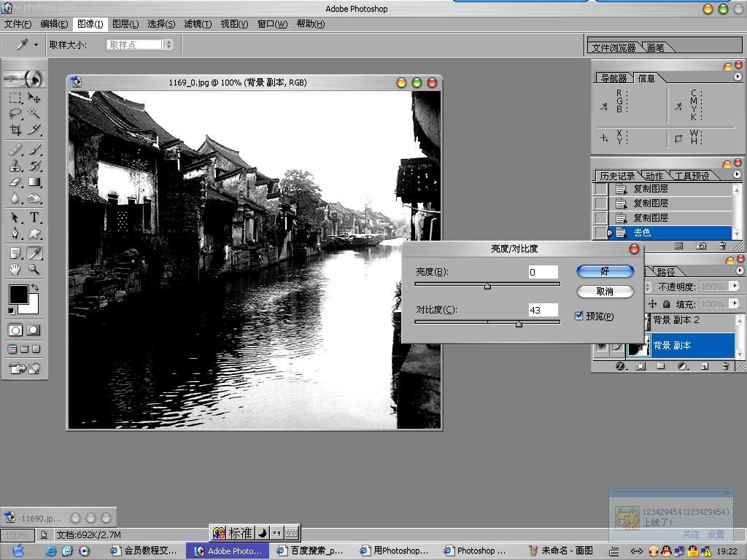Image resolution: width=747 pixels, height=560 pixels.
Task: Select the Lasso tool
Action: click(15, 113)
